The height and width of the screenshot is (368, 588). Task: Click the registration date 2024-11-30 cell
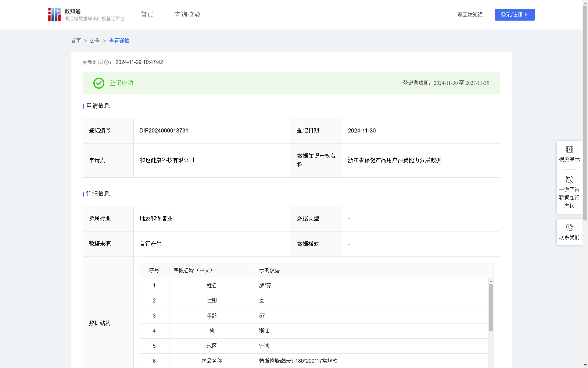pyautogui.click(x=421, y=131)
